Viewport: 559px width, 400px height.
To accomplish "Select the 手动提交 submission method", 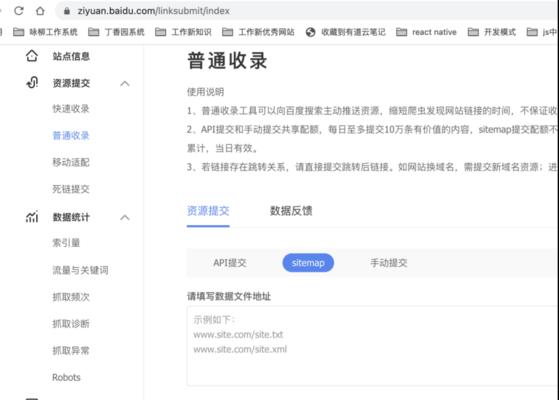I will pos(389,263).
